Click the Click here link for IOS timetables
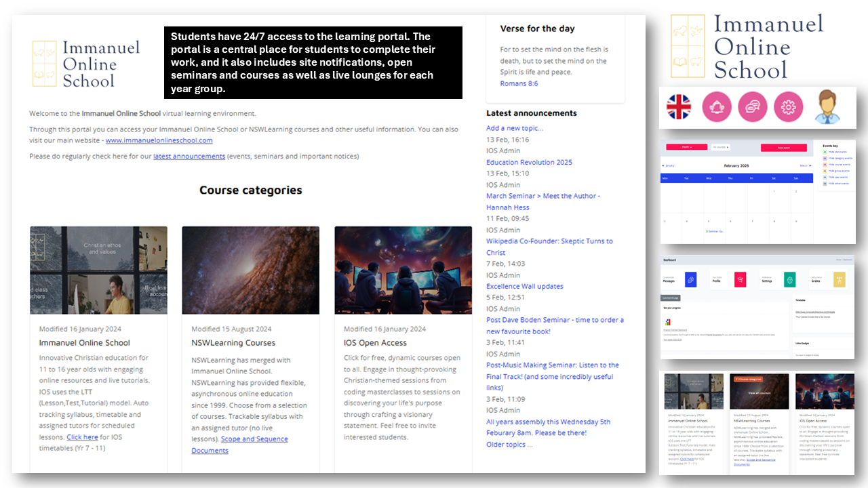868x488 pixels. 82,437
